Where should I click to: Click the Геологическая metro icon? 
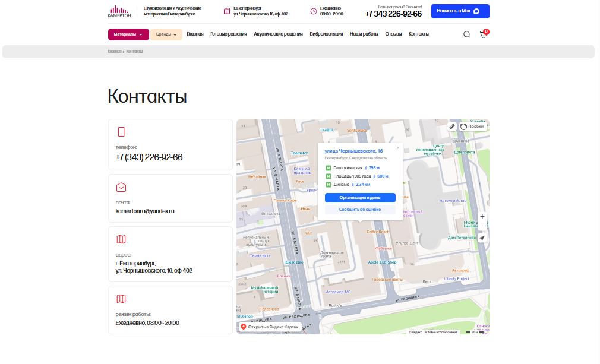pyautogui.click(x=329, y=168)
